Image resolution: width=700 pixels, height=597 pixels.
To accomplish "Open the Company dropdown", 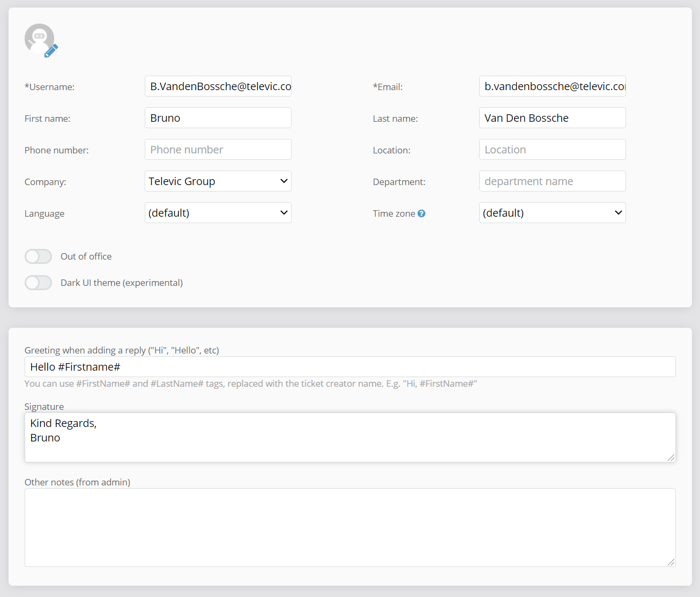I will [x=218, y=181].
